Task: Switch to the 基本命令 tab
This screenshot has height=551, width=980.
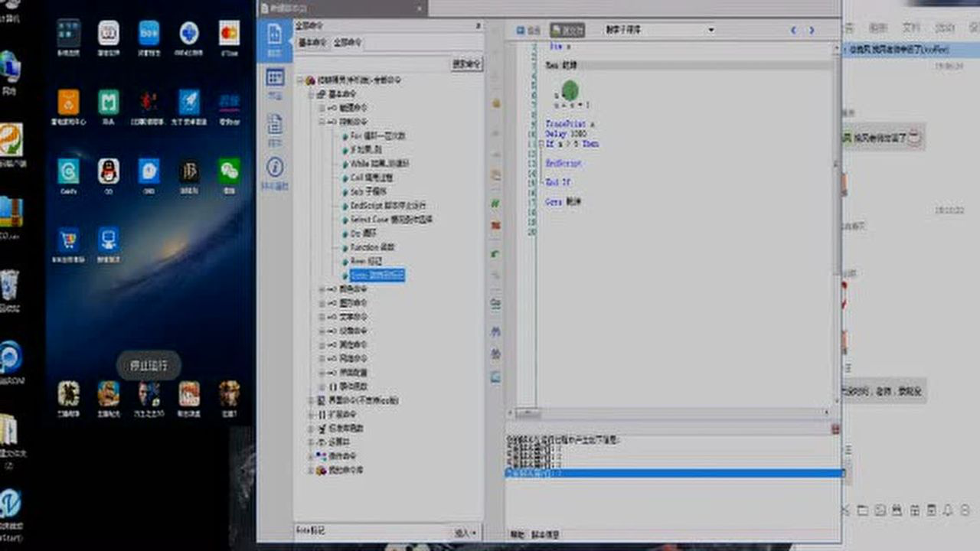Action: (312, 42)
